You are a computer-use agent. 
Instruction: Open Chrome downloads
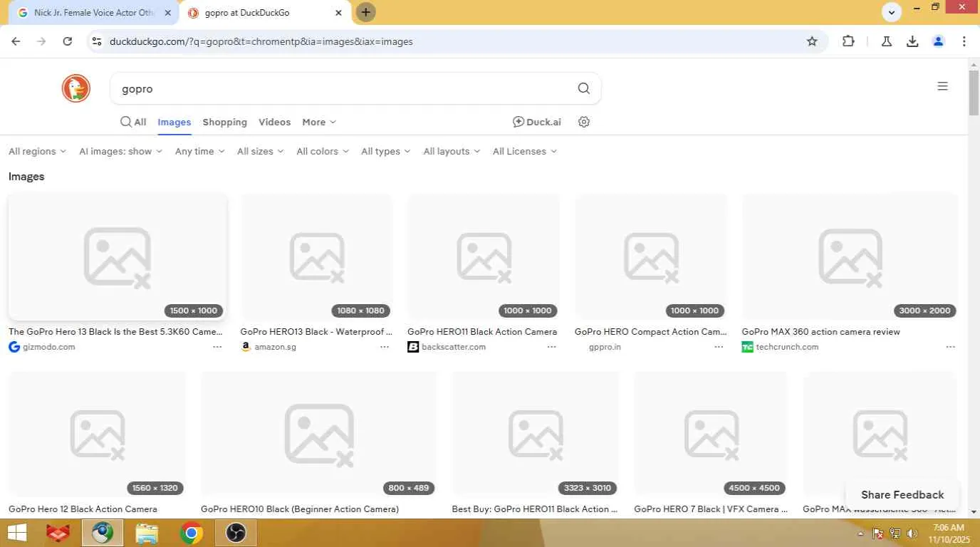(x=912, y=41)
